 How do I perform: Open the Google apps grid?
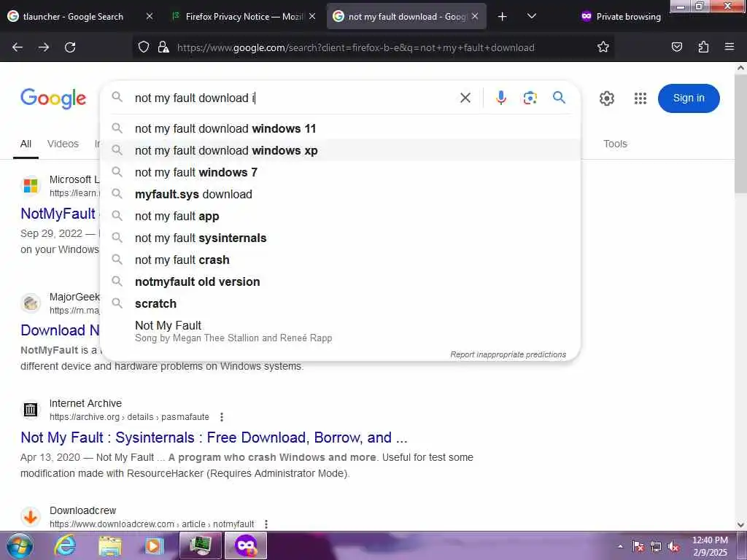click(x=640, y=98)
